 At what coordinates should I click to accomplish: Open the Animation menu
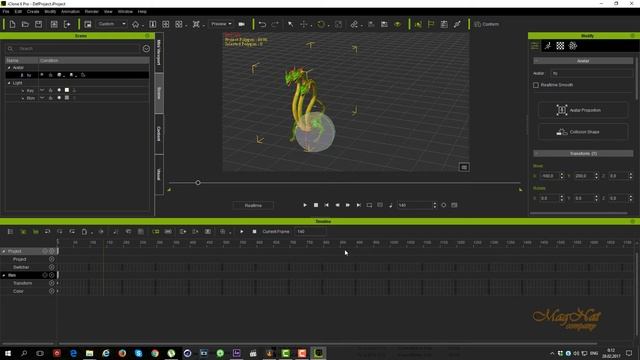click(x=70, y=11)
